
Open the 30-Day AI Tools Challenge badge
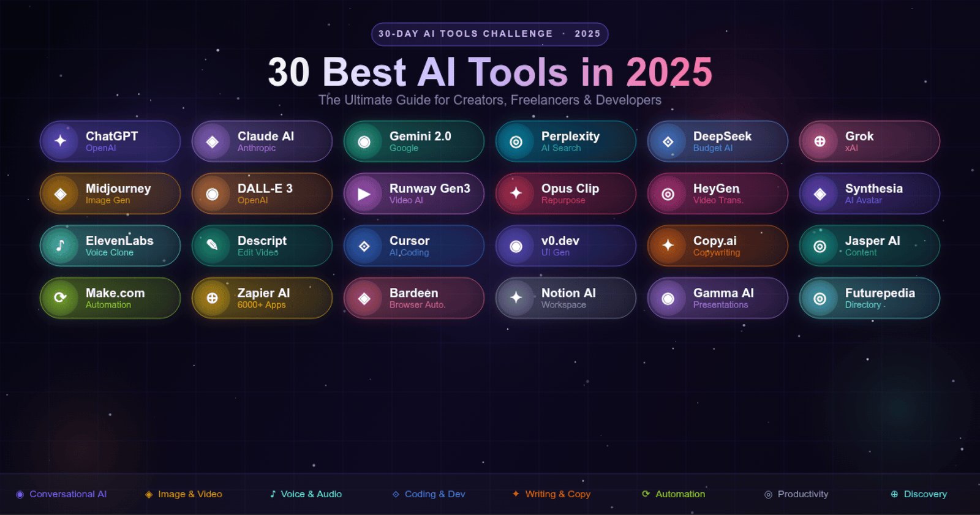point(489,34)
